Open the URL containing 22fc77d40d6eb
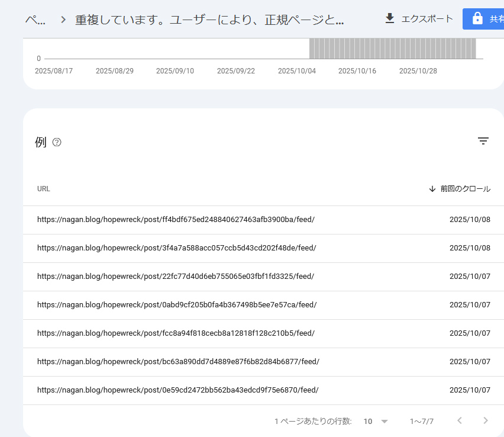Image resolution: width=504 pixels, height=437 pixels. (x=175, y=277)
